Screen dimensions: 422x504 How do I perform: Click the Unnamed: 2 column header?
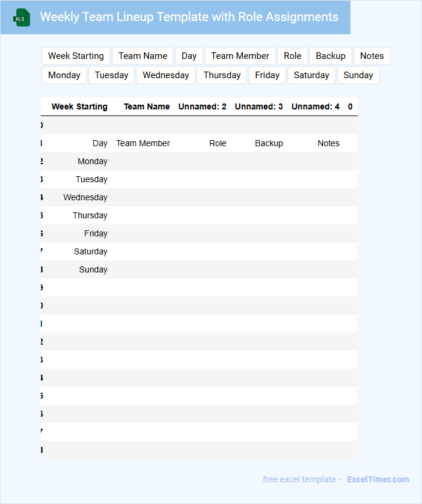(203, 106)
